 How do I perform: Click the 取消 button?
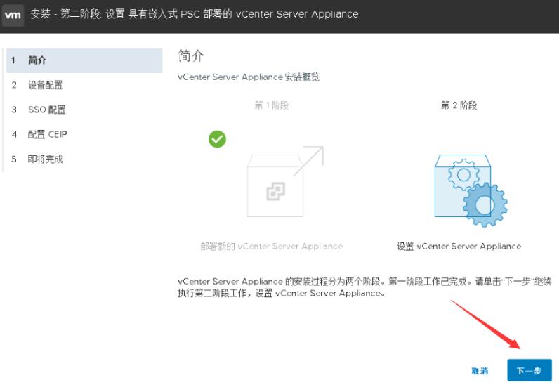pos(480,371)
